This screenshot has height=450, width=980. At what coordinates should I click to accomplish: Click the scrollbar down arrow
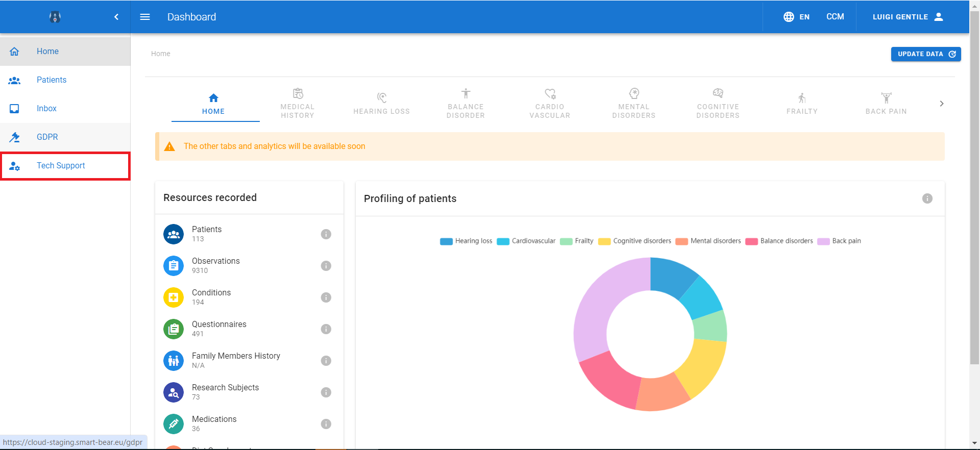pyautogui.click(x=974, y=443)
